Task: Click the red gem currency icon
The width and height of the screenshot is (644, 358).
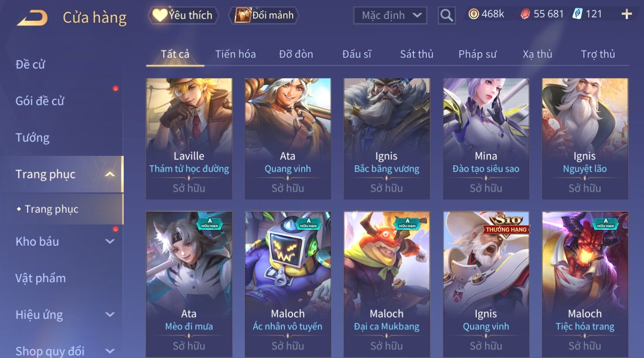Action: coord(525,15)
